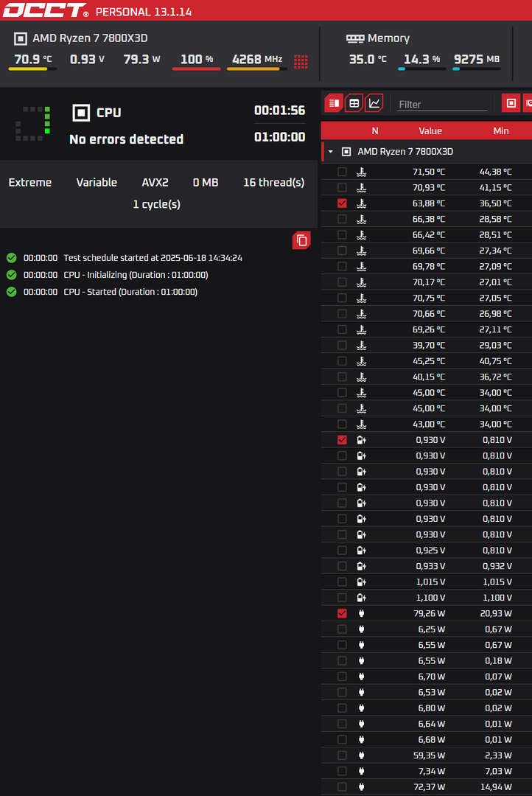The image size is (532, 796).
Task: Tick the checkbox for the 59,35 W row
Action: [342, 755]
